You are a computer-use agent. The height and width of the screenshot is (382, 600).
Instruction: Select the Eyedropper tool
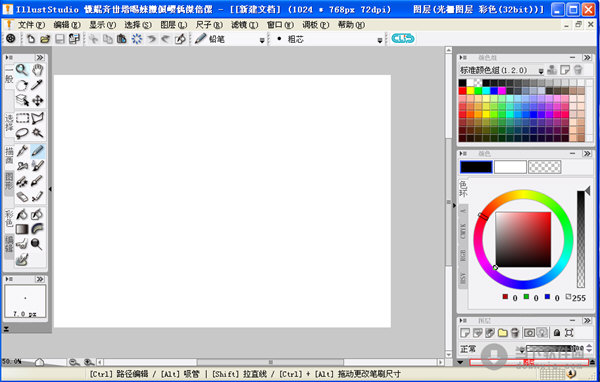tap(38, 85)
